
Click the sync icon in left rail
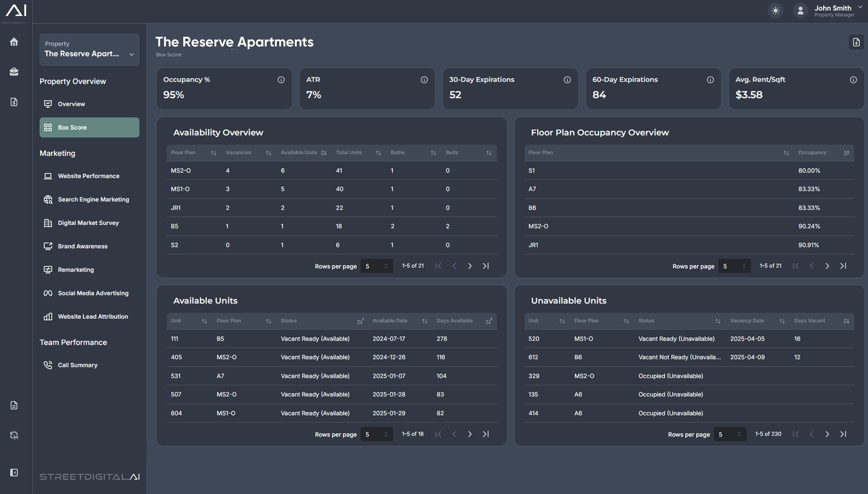point(14,435)
